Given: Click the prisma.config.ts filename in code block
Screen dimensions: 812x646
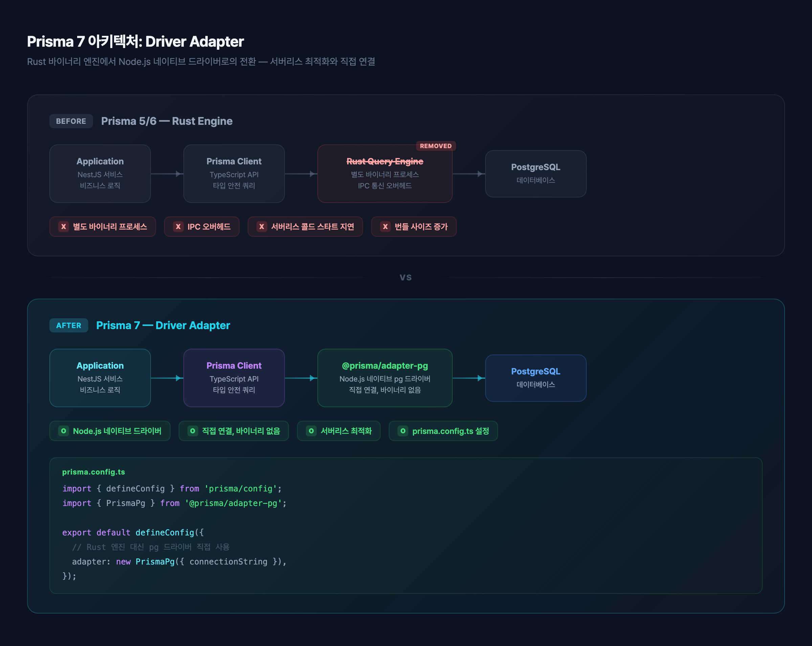Looking at the screenshot, I should [x=93, y=472].
